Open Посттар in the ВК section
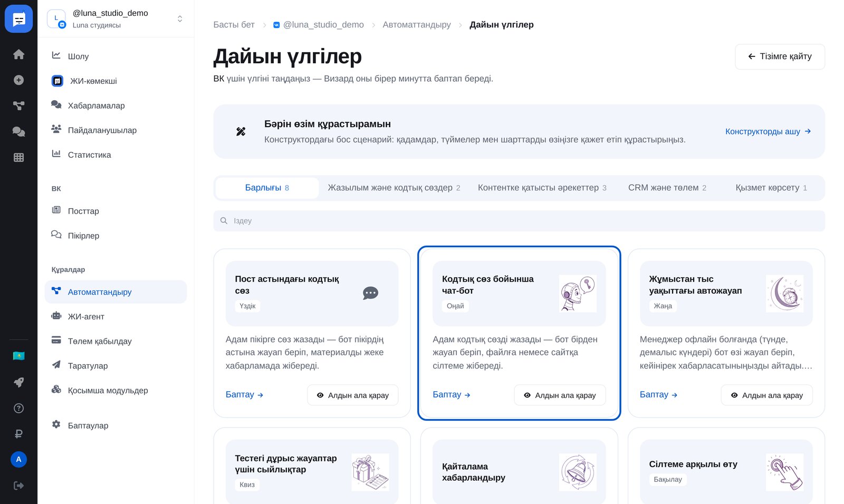The width and height of the screenshot is (844, 504). (116, 211)
